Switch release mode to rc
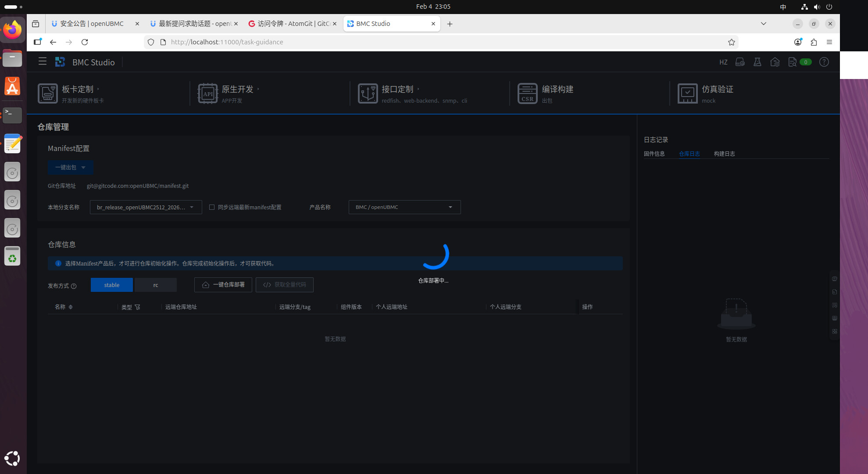868x474 pixels. click(x=155, y=285)
